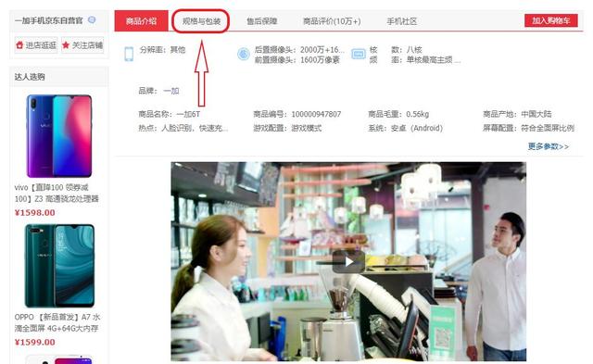Expand the 更多参数>> link

(x=549, y=146)
